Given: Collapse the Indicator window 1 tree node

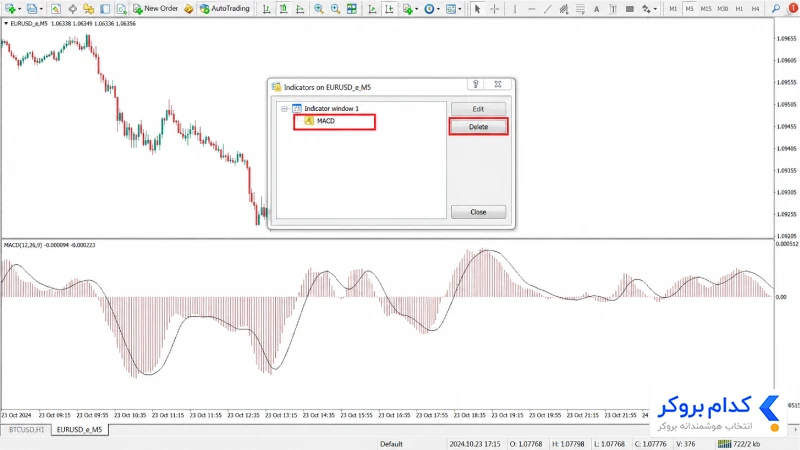Looking at the screenshot, I should [x=285, y=109].
